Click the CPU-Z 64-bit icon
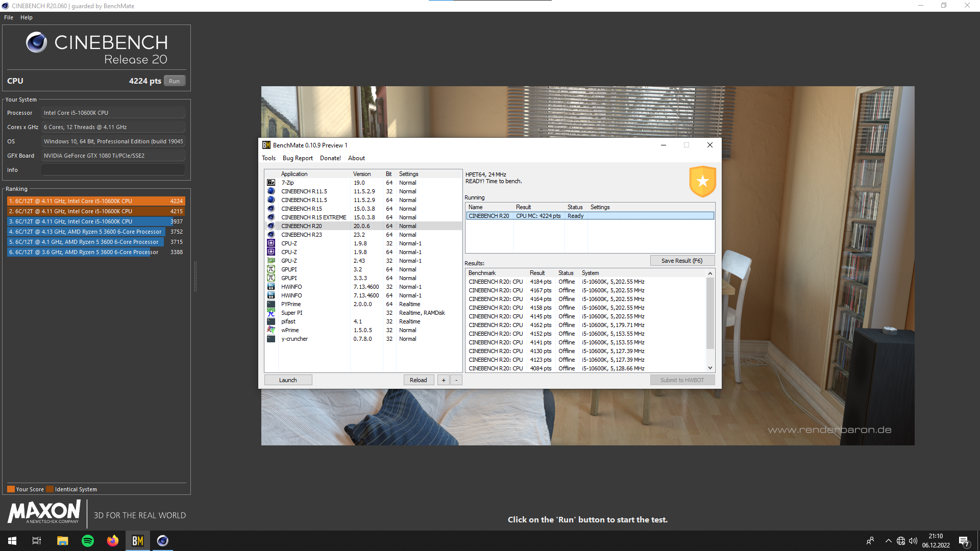The height and width of the screenshot is (551, 980). [x=271, y=252]
